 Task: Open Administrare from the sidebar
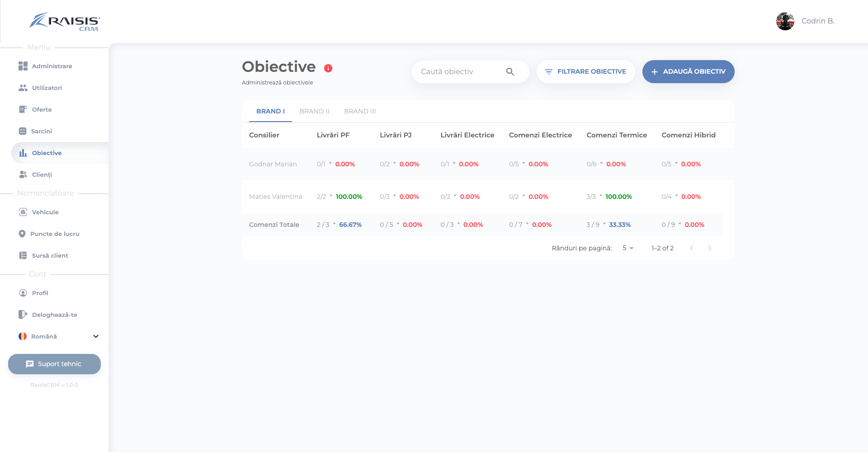(52, 66)
